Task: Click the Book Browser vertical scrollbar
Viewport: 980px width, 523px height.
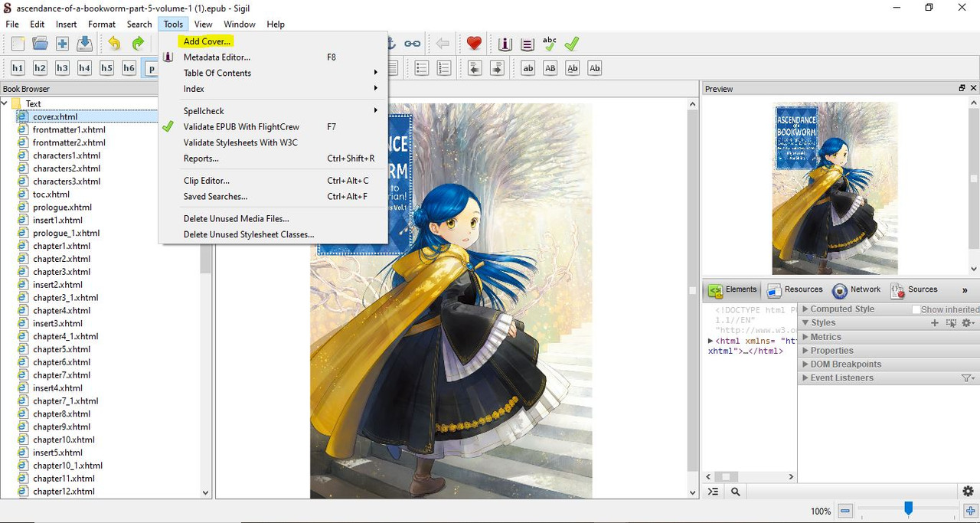Action: tap(205, 260)
